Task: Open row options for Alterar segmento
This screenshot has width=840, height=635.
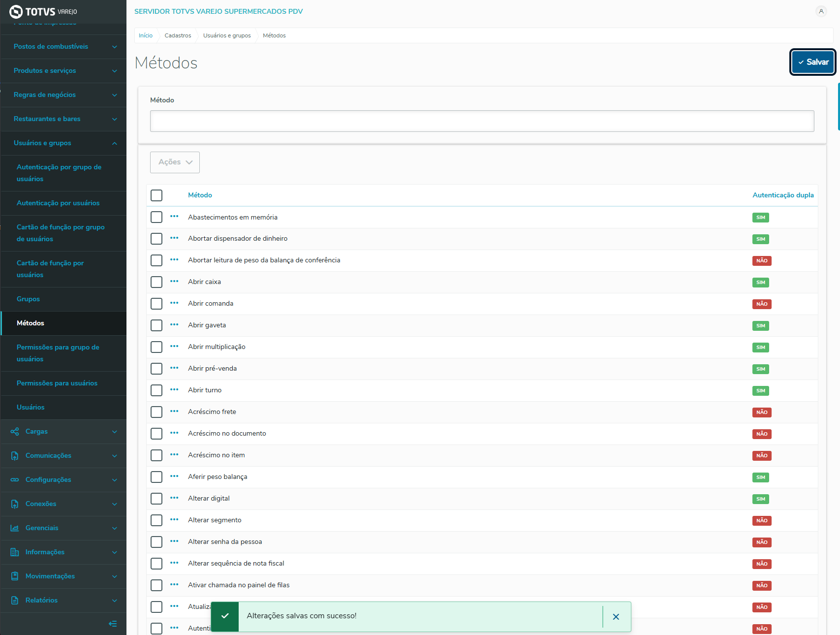Action: click(174, 520)
